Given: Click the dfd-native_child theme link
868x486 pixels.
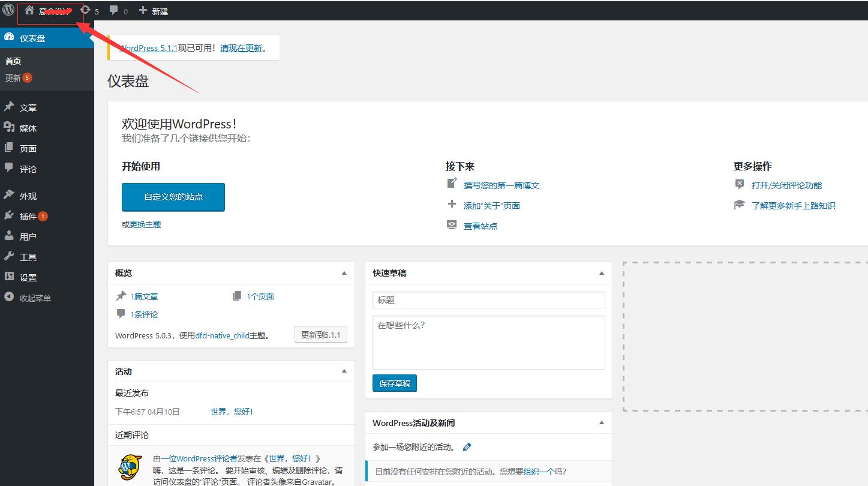Looking at the screenshot, I should coord(222,335).
